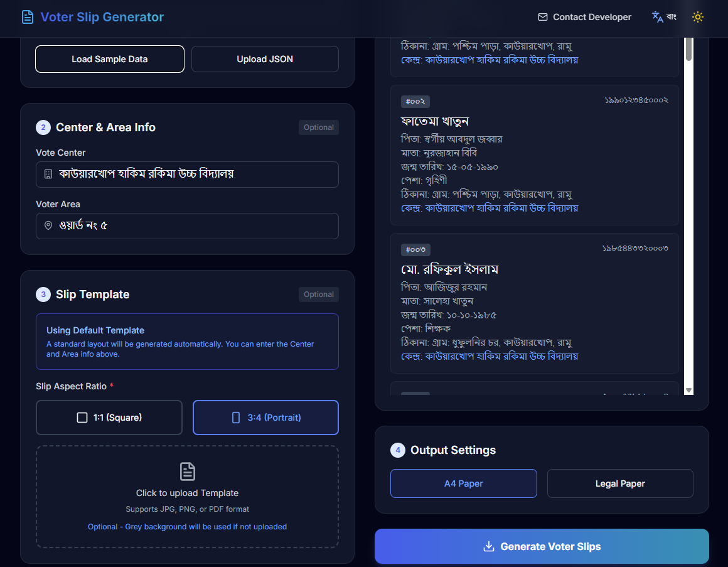Toggle light theme with the sun icon

coord(697,17)
